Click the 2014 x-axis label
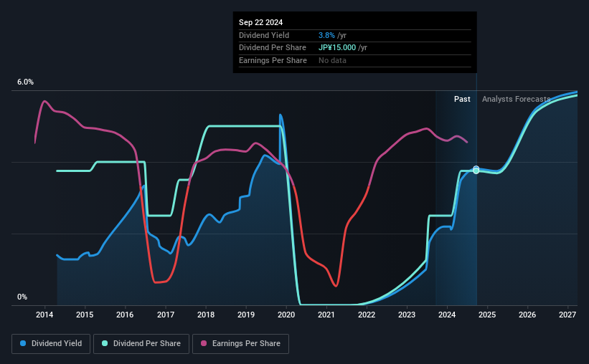 click(x=44, y=315)
